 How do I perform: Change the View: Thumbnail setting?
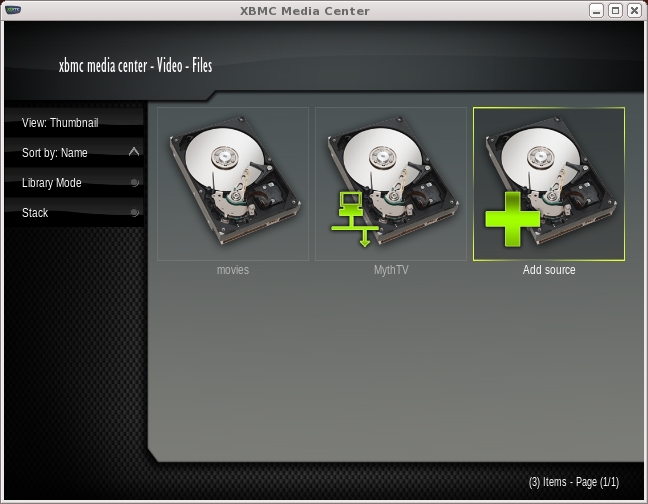tap(60, 123)
